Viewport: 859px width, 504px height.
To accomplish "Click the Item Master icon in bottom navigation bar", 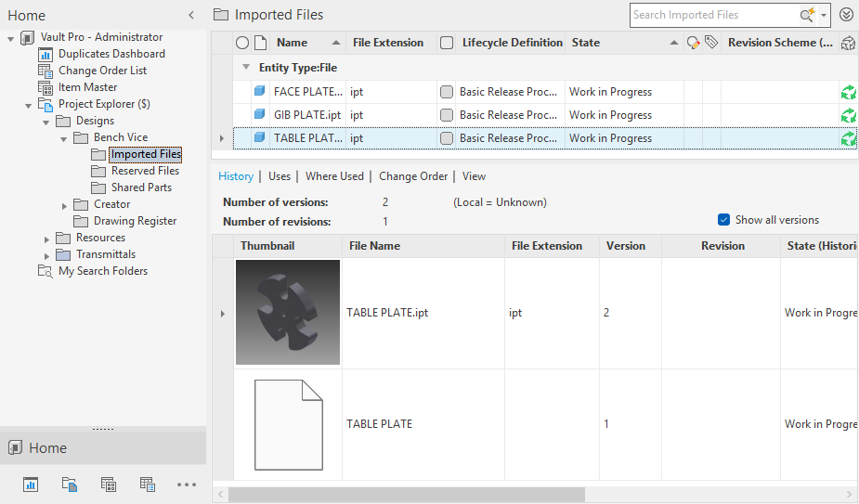I will point(108,484).
